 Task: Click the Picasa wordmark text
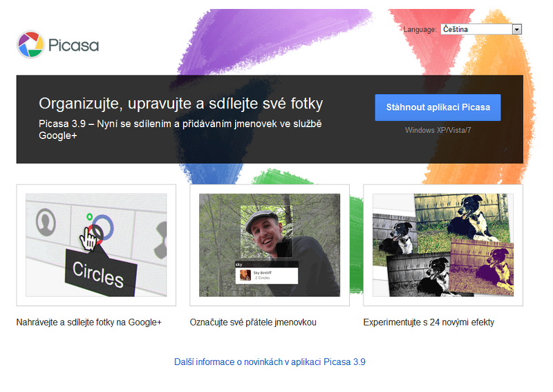(x=74, y=45)
